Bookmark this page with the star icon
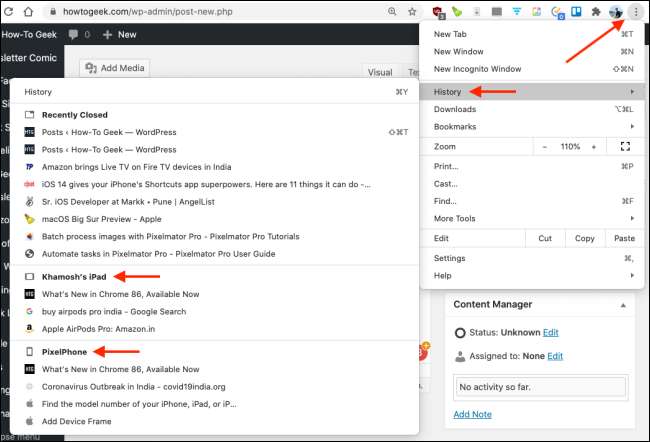This screenshot has height=442, width=650. 412,12
